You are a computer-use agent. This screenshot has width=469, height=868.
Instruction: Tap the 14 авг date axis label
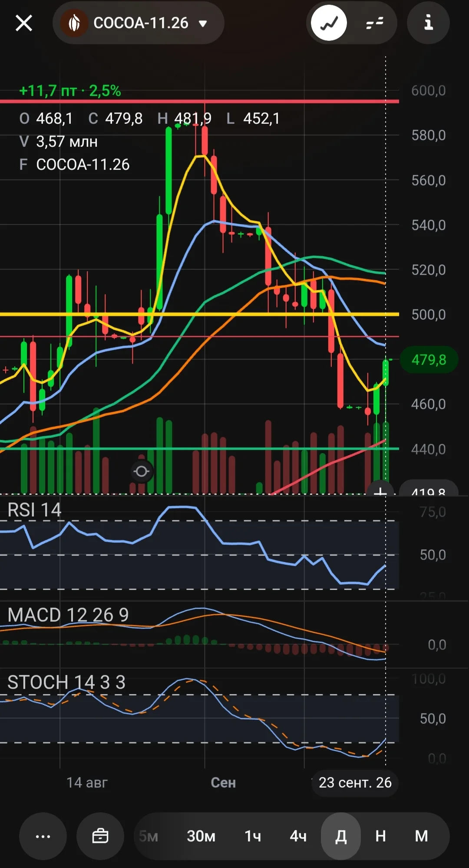(87, 783)
